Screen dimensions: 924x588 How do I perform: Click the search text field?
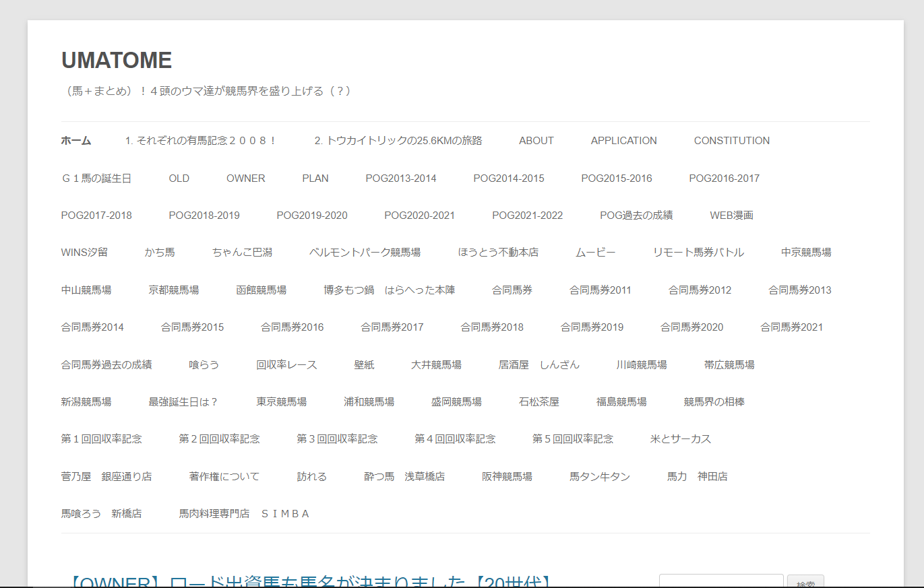720,581
